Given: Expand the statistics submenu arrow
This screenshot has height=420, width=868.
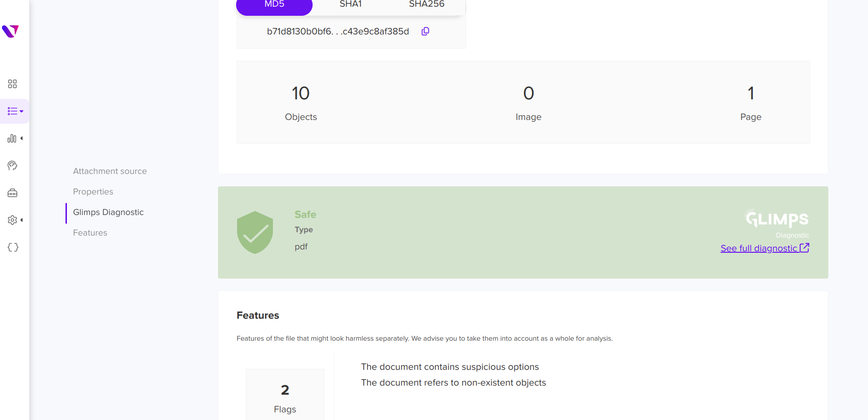Looking at the screenshot, I should coord(22,139).
